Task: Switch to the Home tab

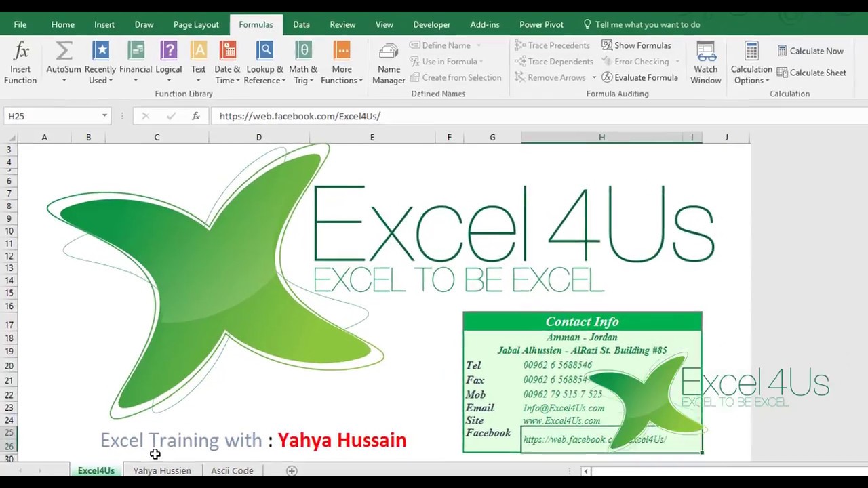Action: pos(63,24)
